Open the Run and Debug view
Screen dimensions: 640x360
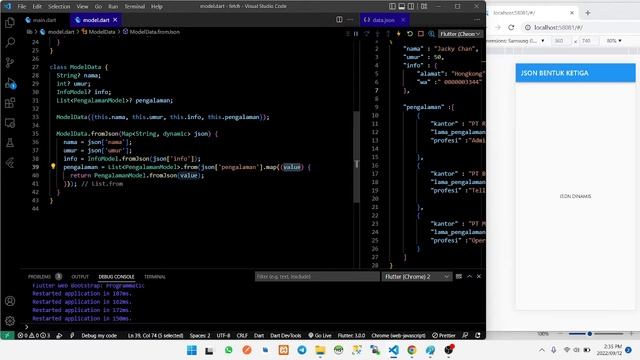click(x=10, y=83)
